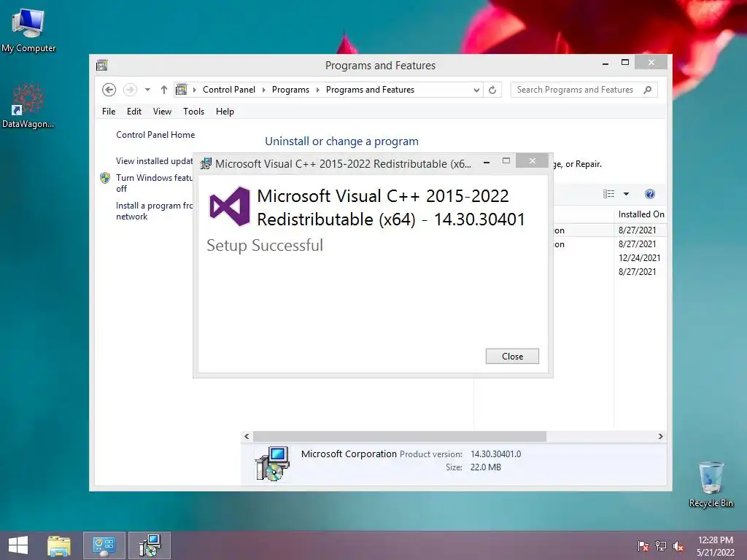Image resolution: width=747 pixels, height=560 pixels.
Task: Open View installed updates link
Action: pyautogui.click(x=155, y=161)
